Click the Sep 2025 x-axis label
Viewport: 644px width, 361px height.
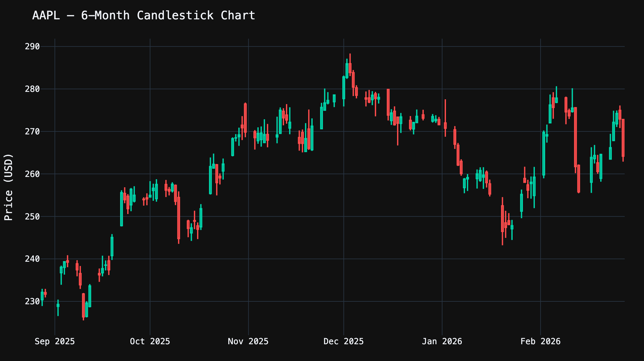55,341
